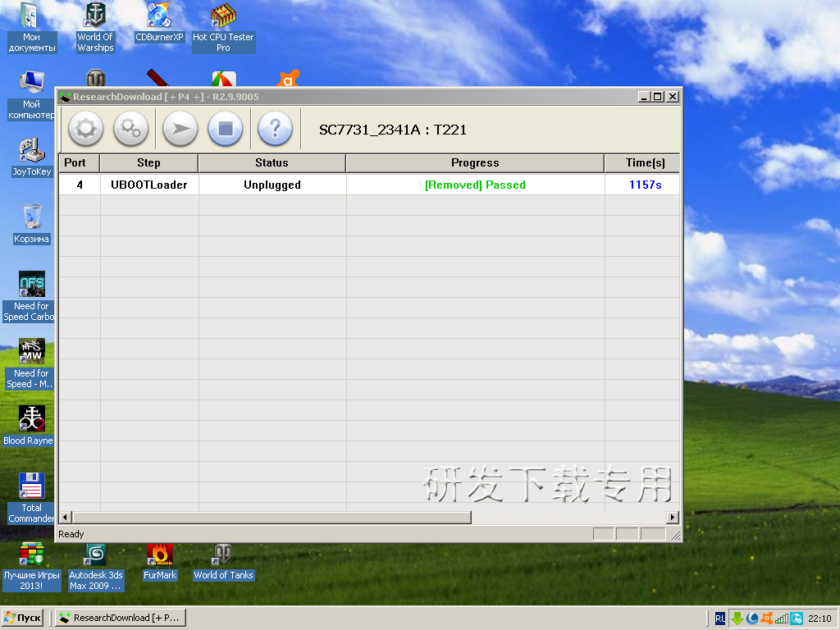Click the right arrow of horizontal scrollbar

(673, 517)
